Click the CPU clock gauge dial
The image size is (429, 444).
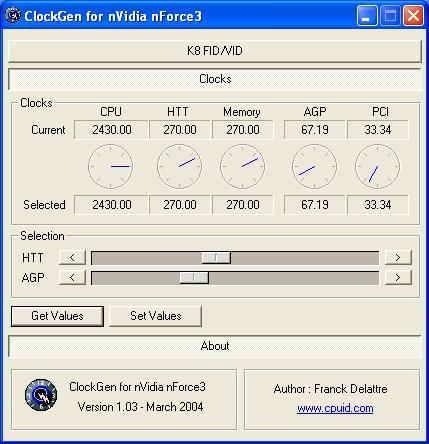(x=111, y=166)
